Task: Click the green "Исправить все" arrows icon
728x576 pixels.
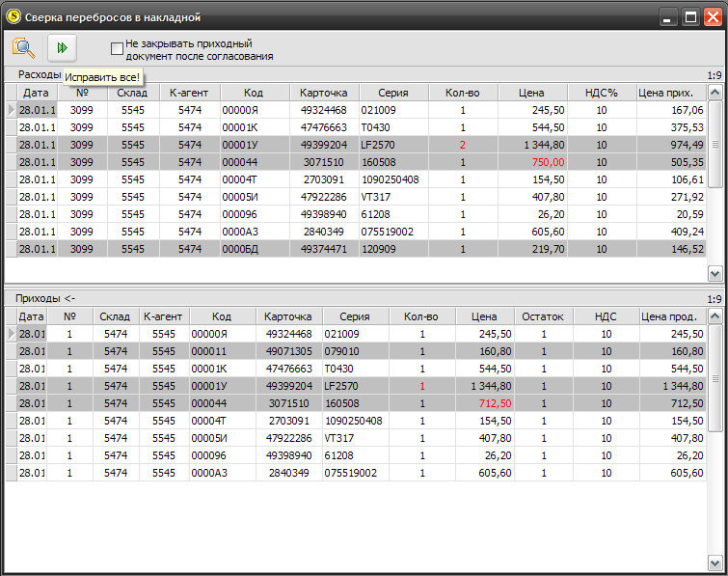Action: 63,48
